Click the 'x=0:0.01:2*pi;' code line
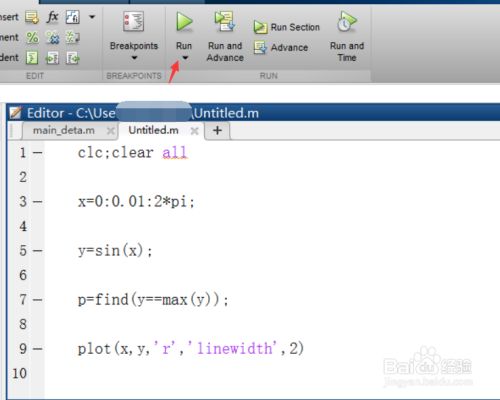Screen dimensions: 500x400 [x=136, y=202]
